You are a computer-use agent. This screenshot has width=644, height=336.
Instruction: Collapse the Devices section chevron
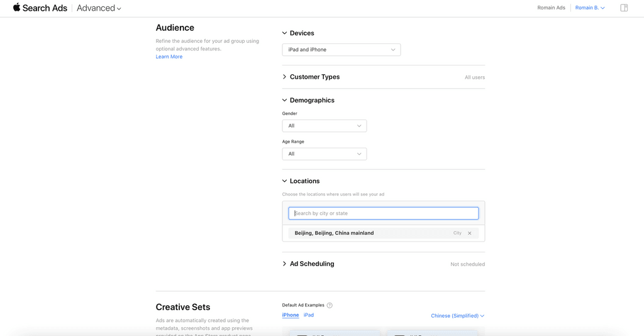point(284,33)
